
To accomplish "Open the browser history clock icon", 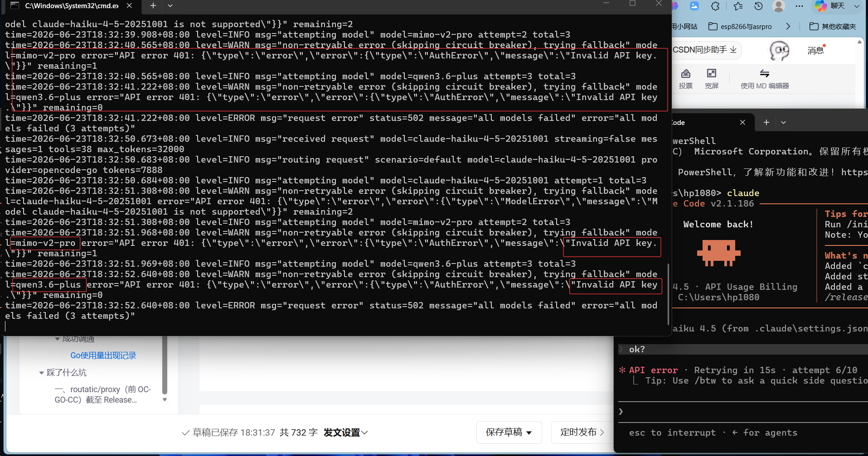I will pyautogui.click(x=758, y=6).
